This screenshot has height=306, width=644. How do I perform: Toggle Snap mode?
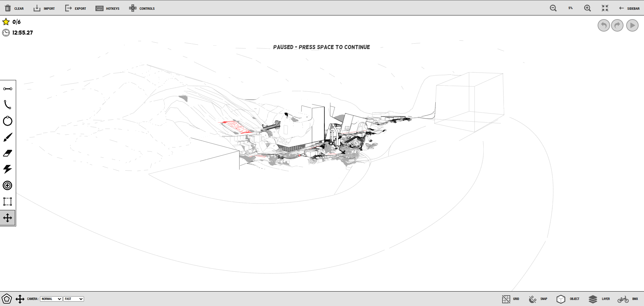[x=538, y=299]
